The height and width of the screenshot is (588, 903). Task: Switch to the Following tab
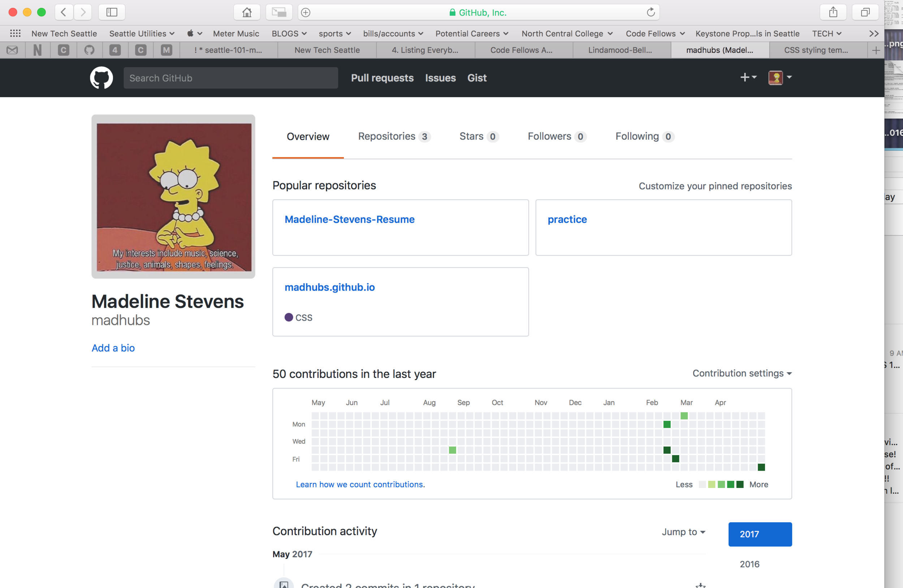[x=645, y=136]
